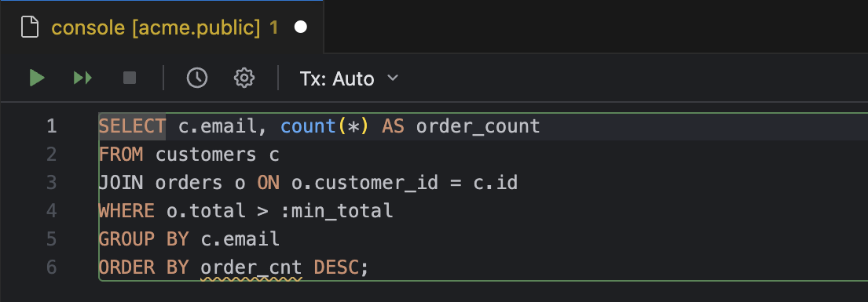Click the count function name
Image resolution: width=868 pixels, height=302 pixels.
click(308, 126)
